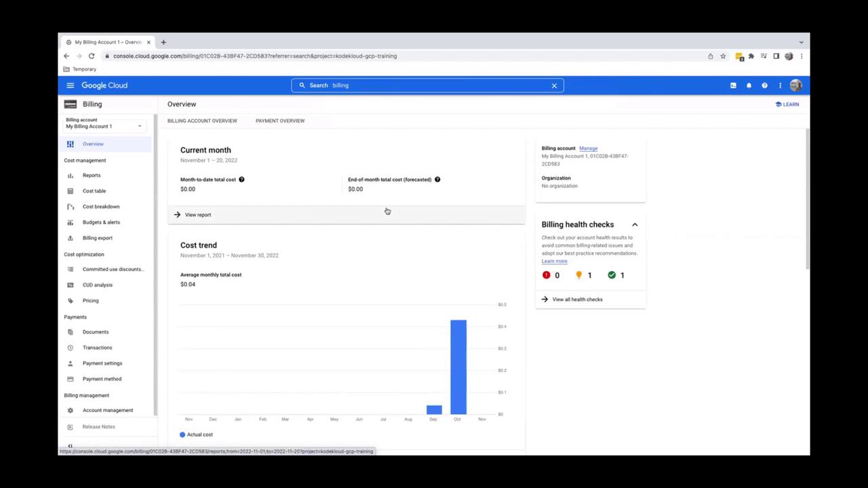Open the LEARN button
The height and width of the screenshot is (488, 868).
click(x=787, y=104)
